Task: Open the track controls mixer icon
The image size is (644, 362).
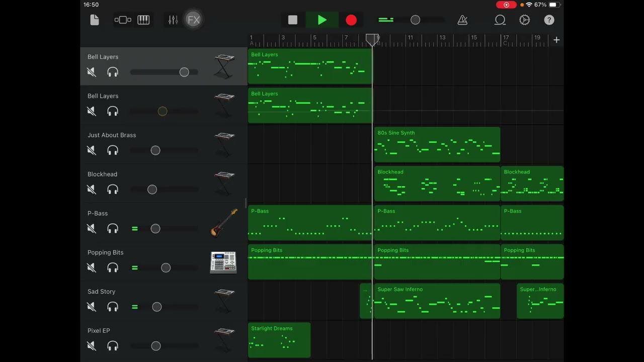Action: point(173,20)
